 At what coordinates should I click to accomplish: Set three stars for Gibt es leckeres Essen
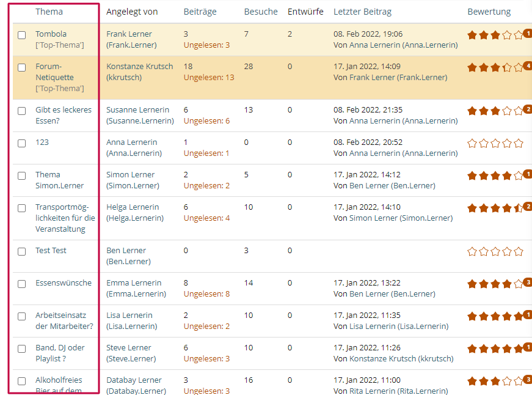495,111
